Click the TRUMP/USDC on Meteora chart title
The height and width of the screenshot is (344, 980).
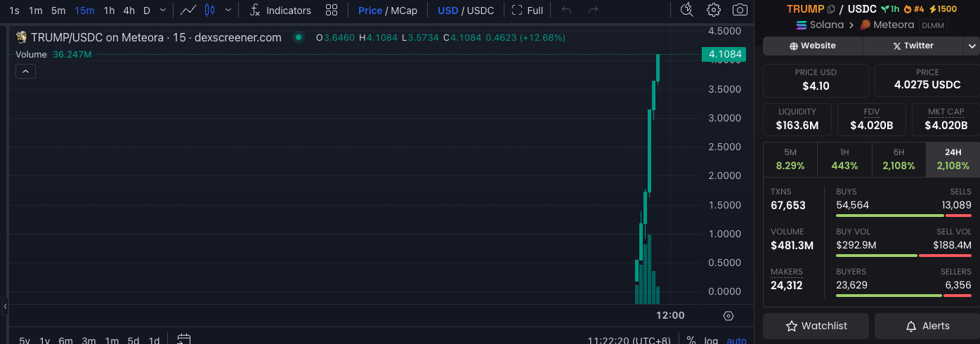tap(156, 37)
